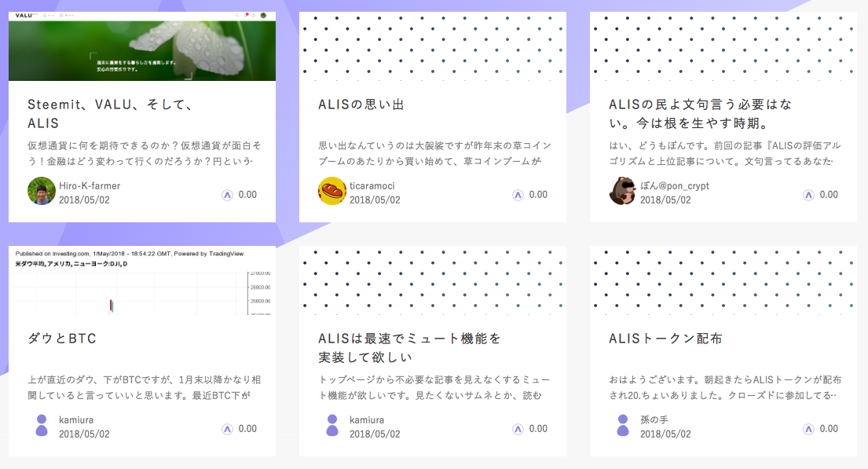Click the 0.00 token value on the ダウとBTC card
The width and height of the screenshot is (868, 469).
[x=247, y=429]
